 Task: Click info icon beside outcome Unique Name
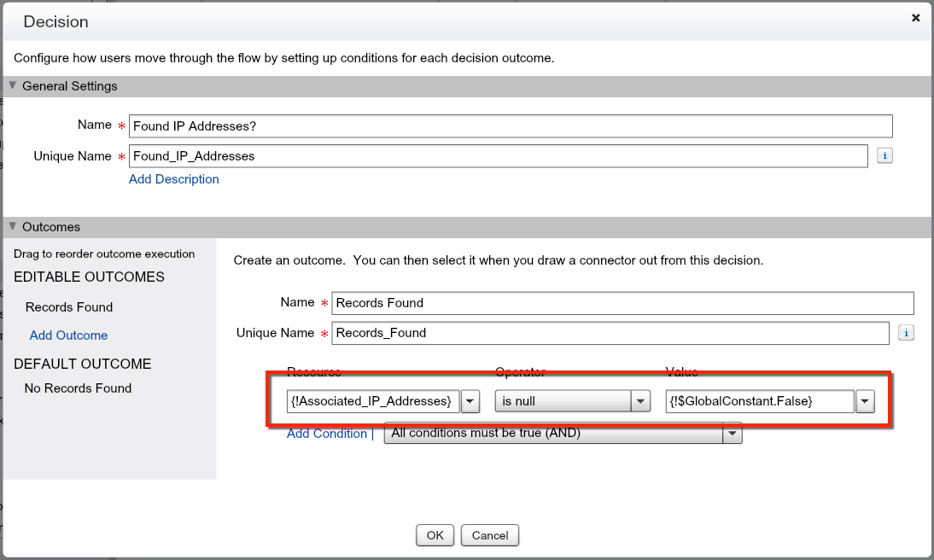(x=907, y=333)
